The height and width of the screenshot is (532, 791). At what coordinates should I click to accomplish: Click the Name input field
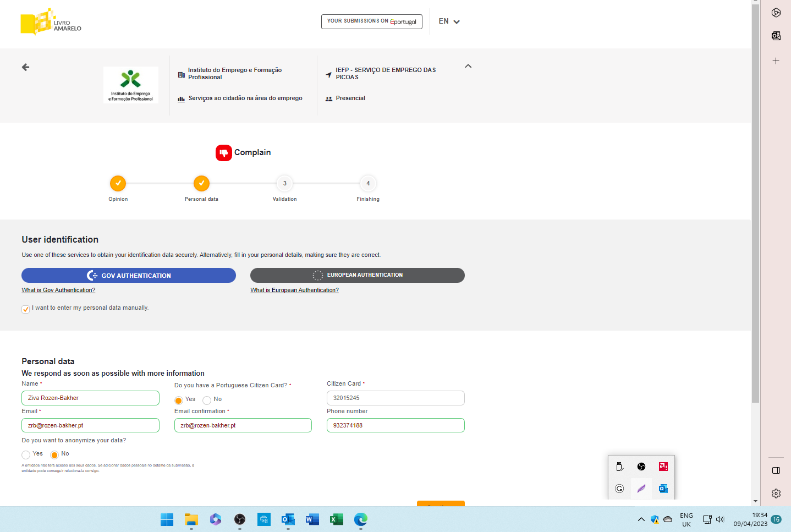(x=90, y=398)
